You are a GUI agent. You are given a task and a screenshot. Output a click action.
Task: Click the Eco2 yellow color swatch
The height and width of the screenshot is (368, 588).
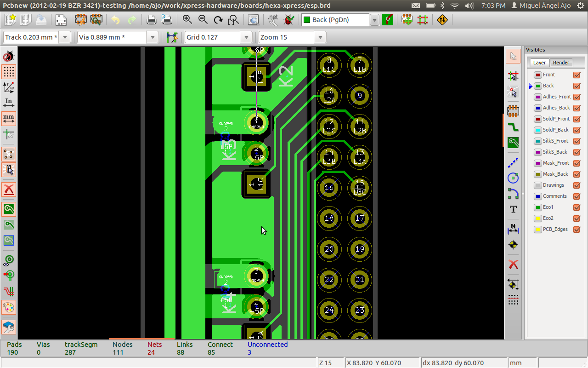pos(537,218)
